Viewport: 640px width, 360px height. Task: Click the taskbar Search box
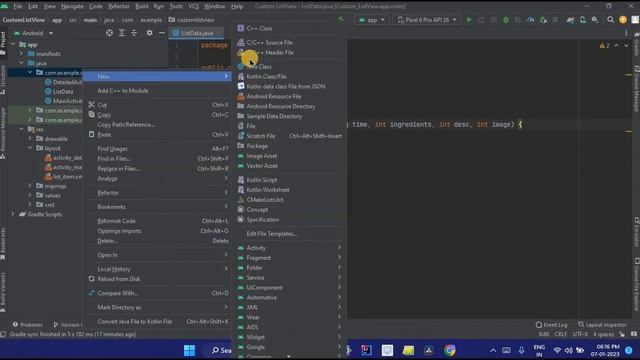point(221,350)
